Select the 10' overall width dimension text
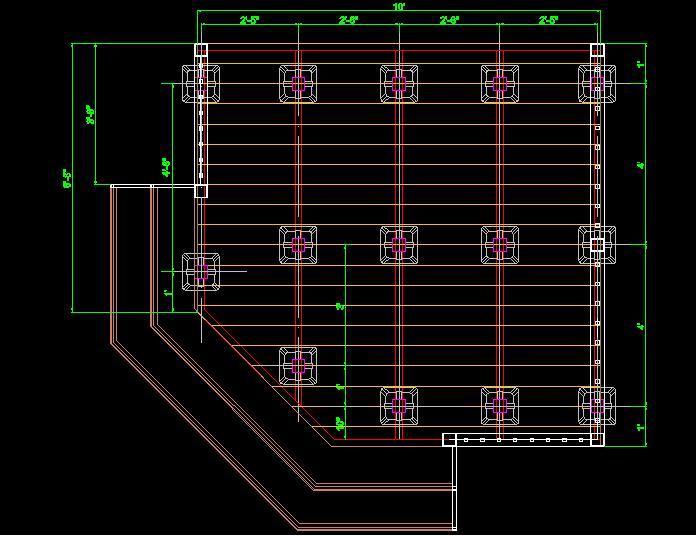Viewport: 696px width, 536px height. [x=399, y=7]
